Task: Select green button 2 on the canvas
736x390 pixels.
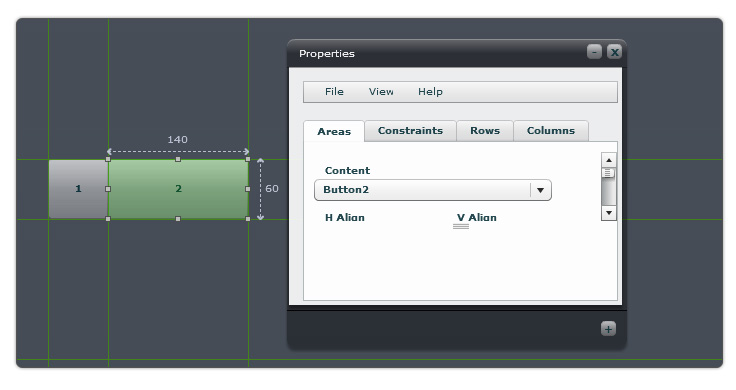Action: coord(178,189)
